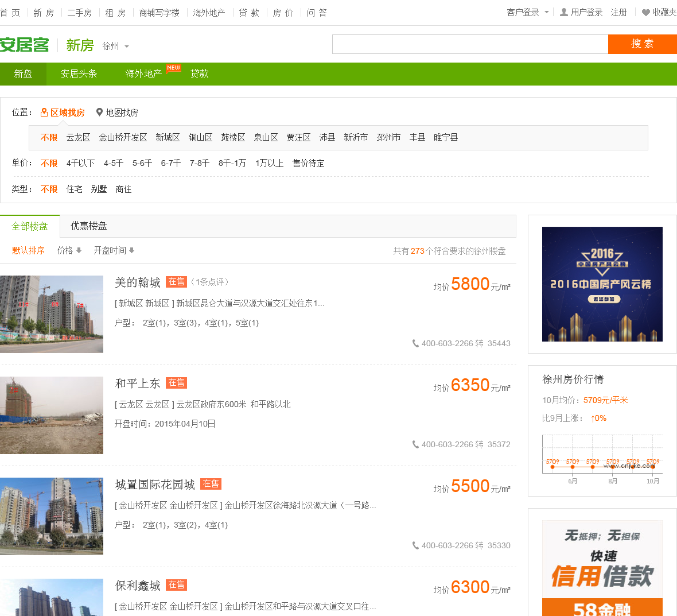Select 住宅 property type
677x616 pixels.
(74, 189)
